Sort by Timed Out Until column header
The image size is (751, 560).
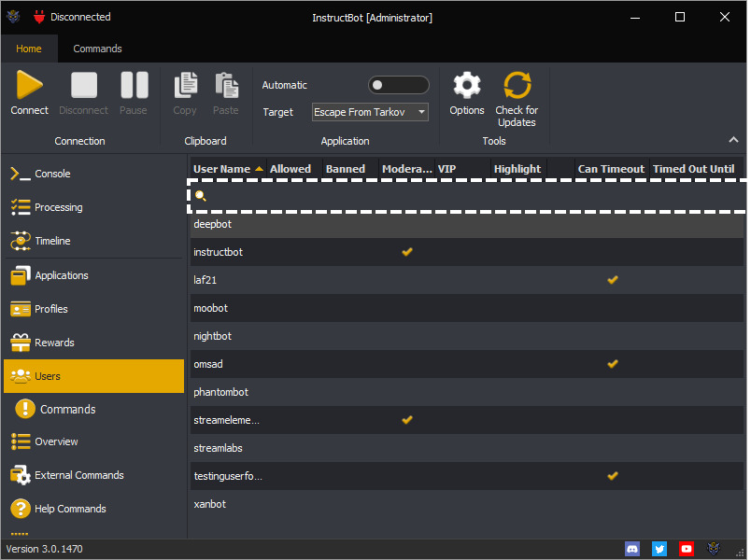click(x=697, y=169)
